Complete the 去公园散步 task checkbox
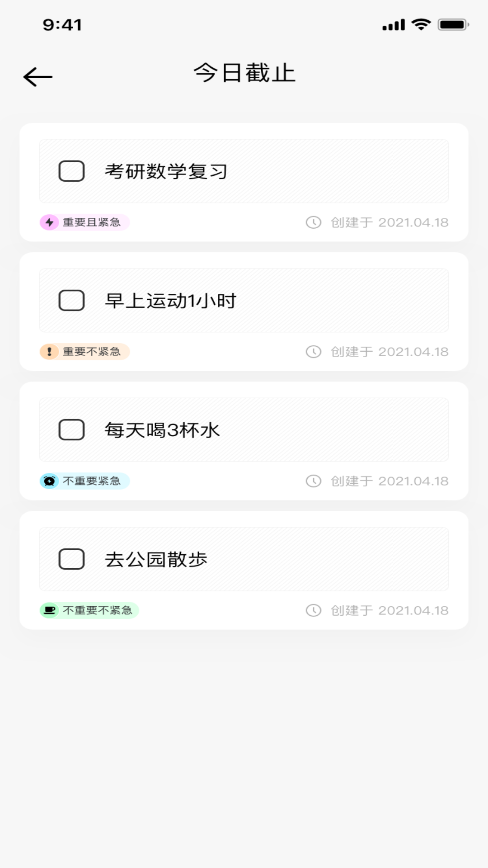Screen dimensions: 488x868 (x=71, y=559)
